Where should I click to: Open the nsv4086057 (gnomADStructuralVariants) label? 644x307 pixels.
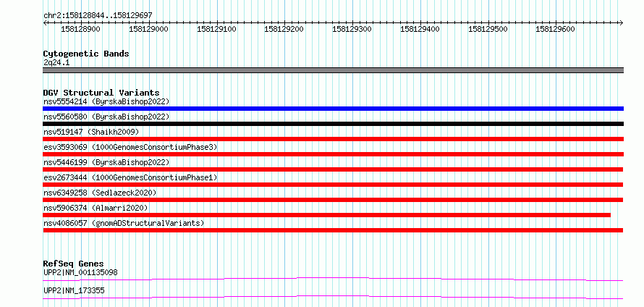(x=124, y=223)
